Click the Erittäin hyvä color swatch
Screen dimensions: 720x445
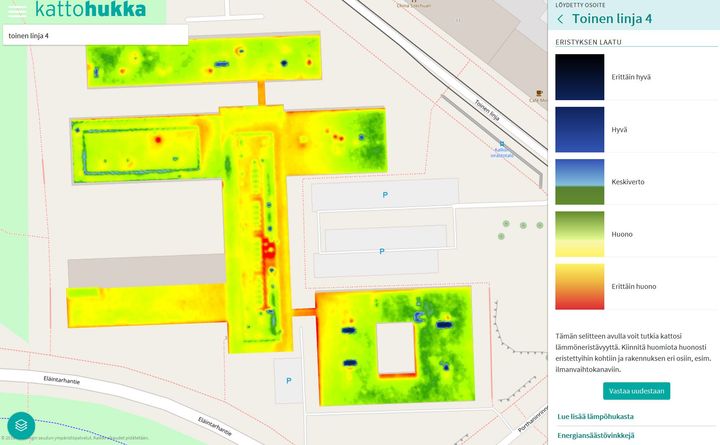pyautogui.click(x=580, y=77)
